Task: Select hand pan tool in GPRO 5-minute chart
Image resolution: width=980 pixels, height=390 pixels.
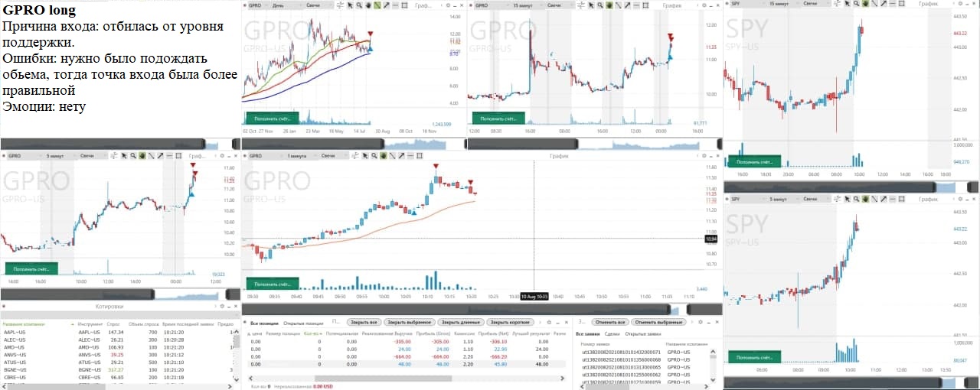Action: pos(142,155)
